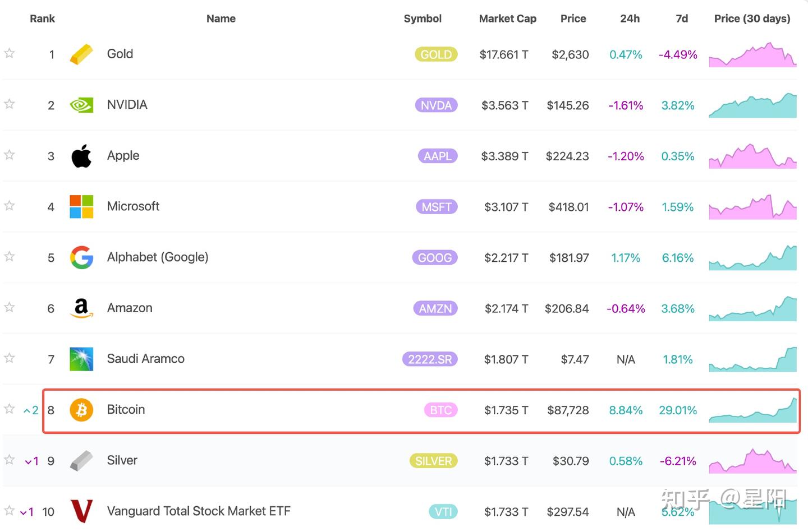
Task: Open the Amazon logo icon
Action: 81,308
